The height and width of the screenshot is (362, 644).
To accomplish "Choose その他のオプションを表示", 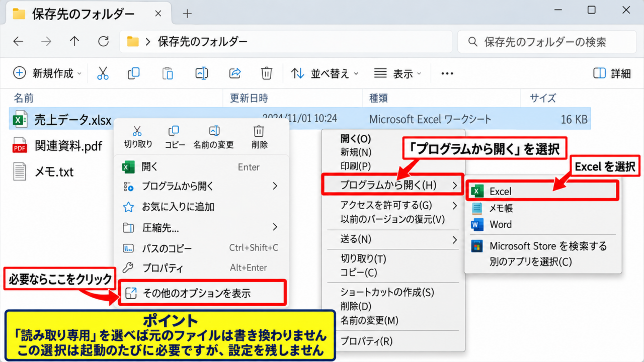I will click(x=203, y=293).
